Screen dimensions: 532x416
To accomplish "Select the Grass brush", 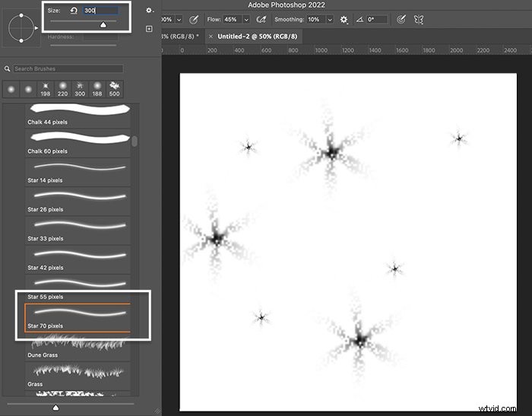I will coord(78,375).
